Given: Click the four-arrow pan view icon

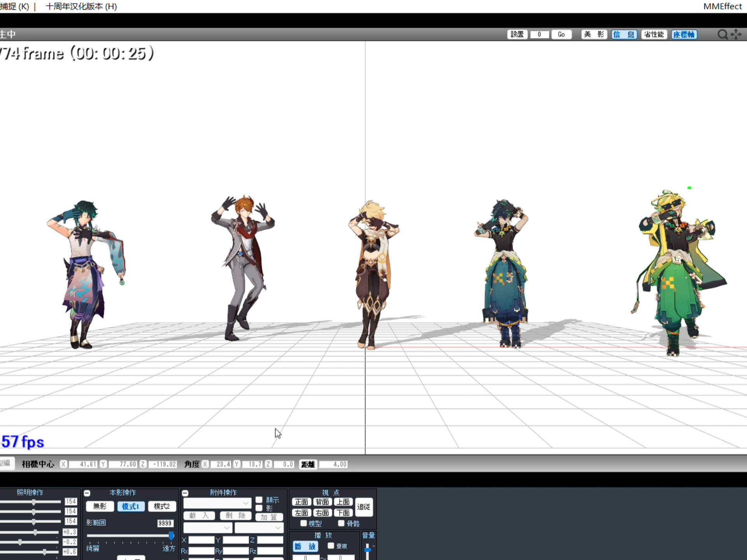Looking at the screenshot, I should click(x=736, y=34).
